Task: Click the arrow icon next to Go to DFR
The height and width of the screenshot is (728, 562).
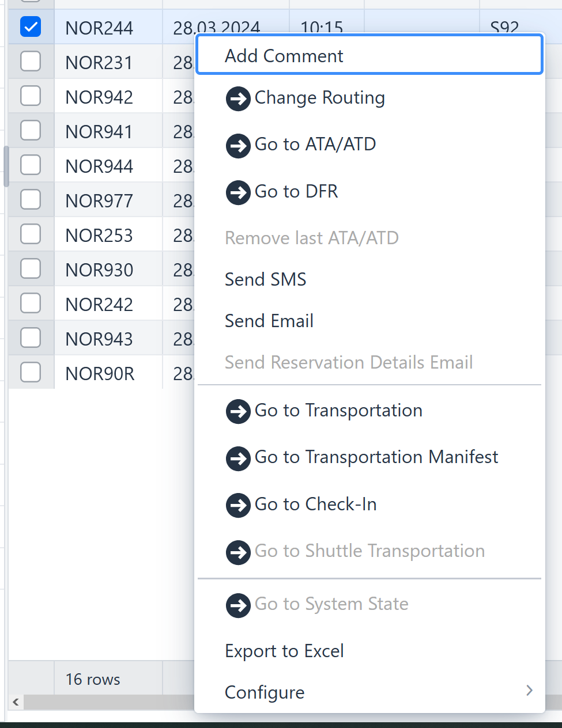Action: (237, 192)
